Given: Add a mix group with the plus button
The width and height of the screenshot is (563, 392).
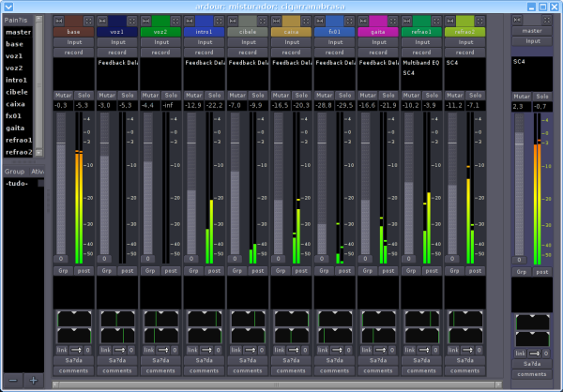Looking at the screenshot, I should click(34, 380).
